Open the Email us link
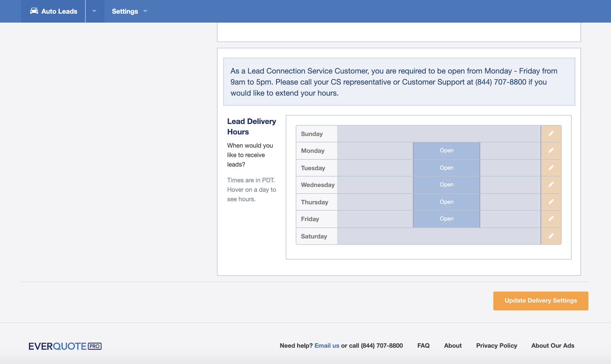Viewport: 611px width, 364px height. click(327, 346)
